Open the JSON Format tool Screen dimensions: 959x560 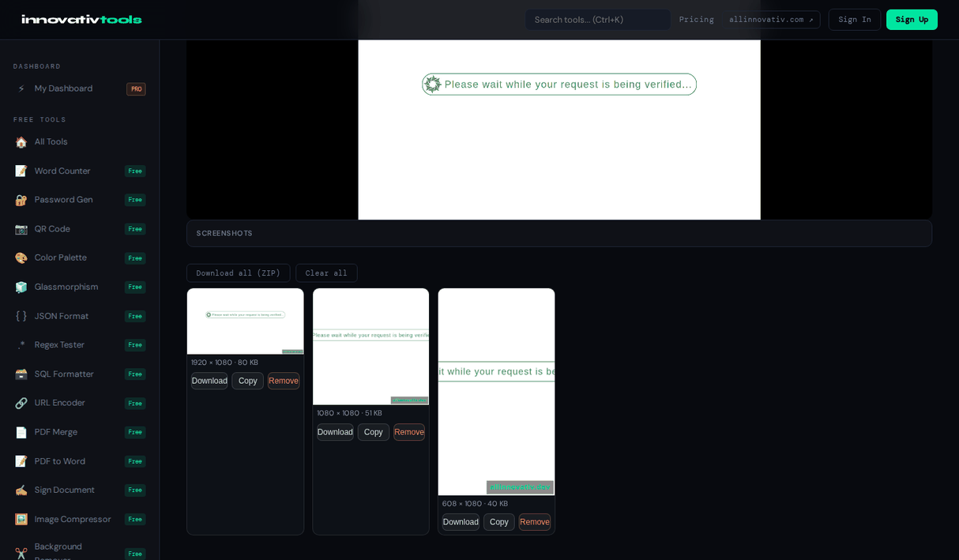click(80, 316)
